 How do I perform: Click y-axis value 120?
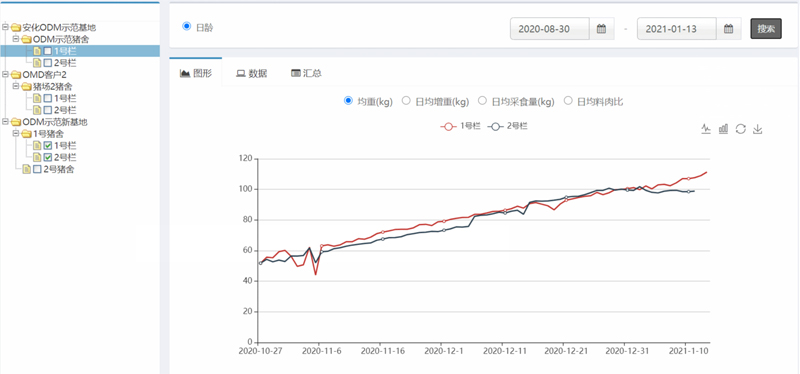tap(245, 159)
